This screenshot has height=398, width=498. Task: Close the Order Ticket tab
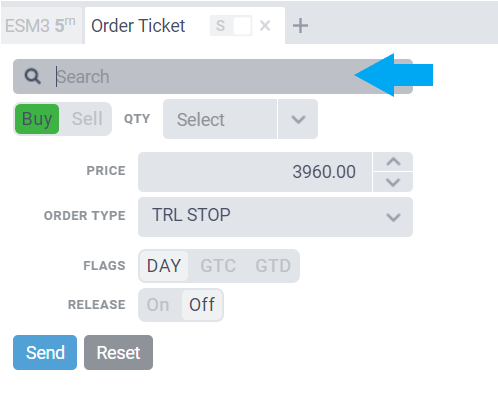click(x=265, y=25)
